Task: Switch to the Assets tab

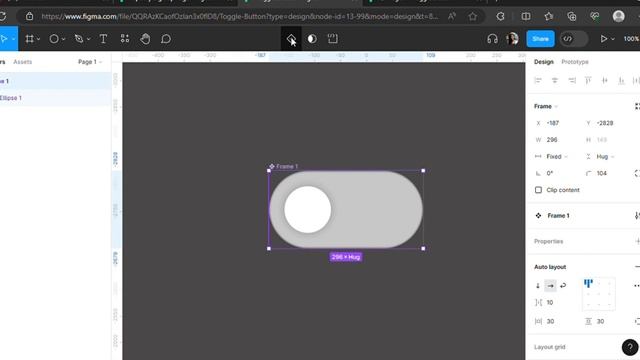Action: [x=22, y=62]
